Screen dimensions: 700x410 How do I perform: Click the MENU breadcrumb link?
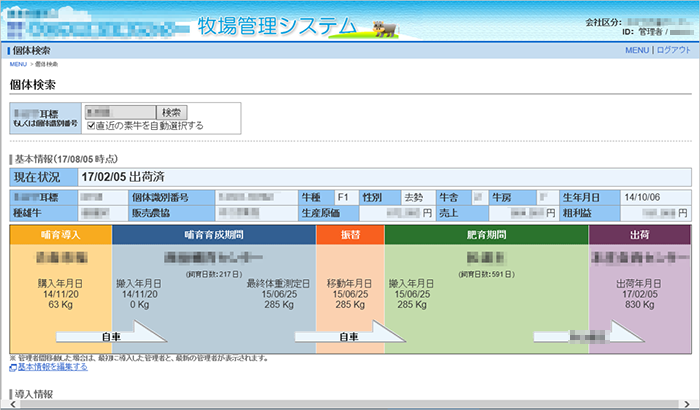point(18,64)
